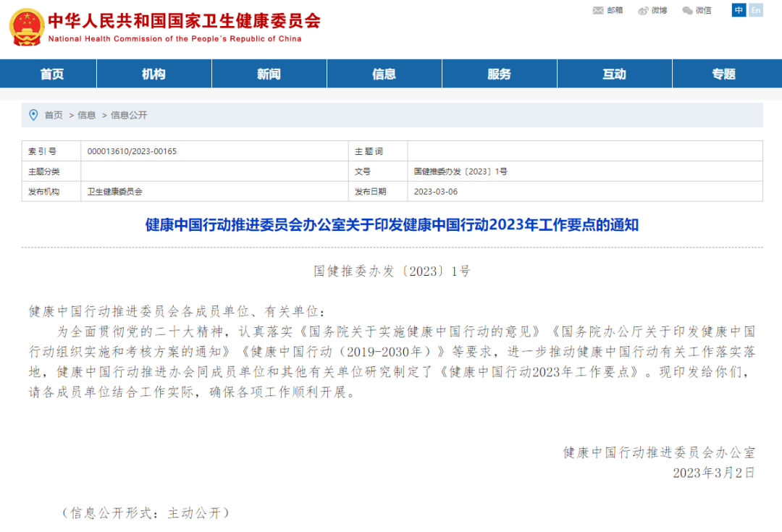Open the 服务 navigation item

coord(499,74)
